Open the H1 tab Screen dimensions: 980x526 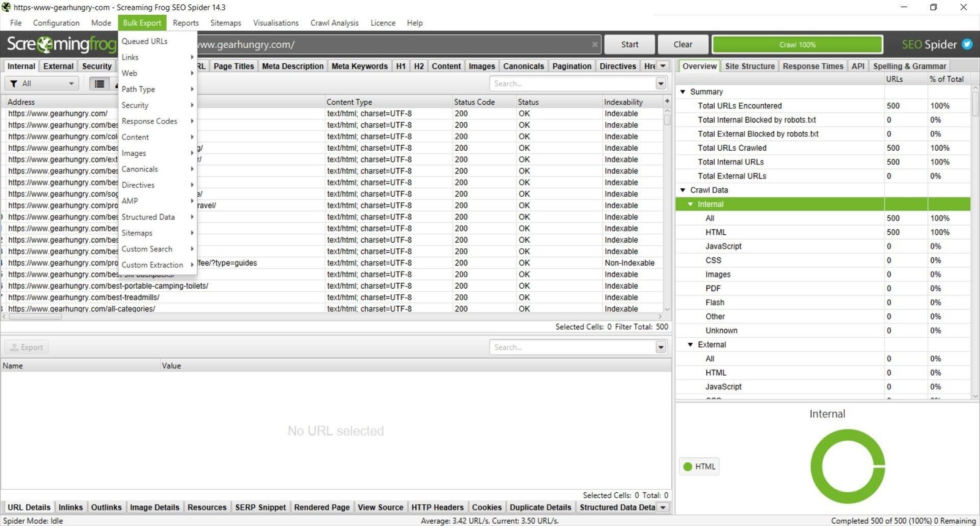(x=401, y=66)
